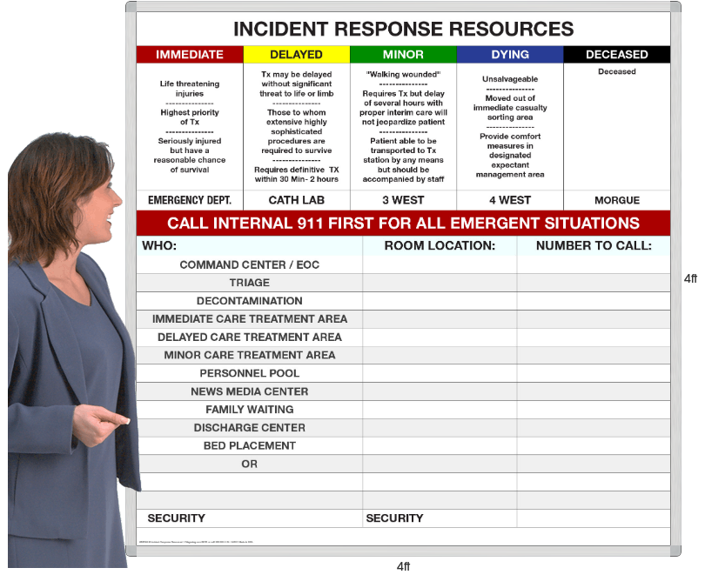Select the blue DYING category header
The height and width of the screenshot is (588, 705).
[510, 54]
